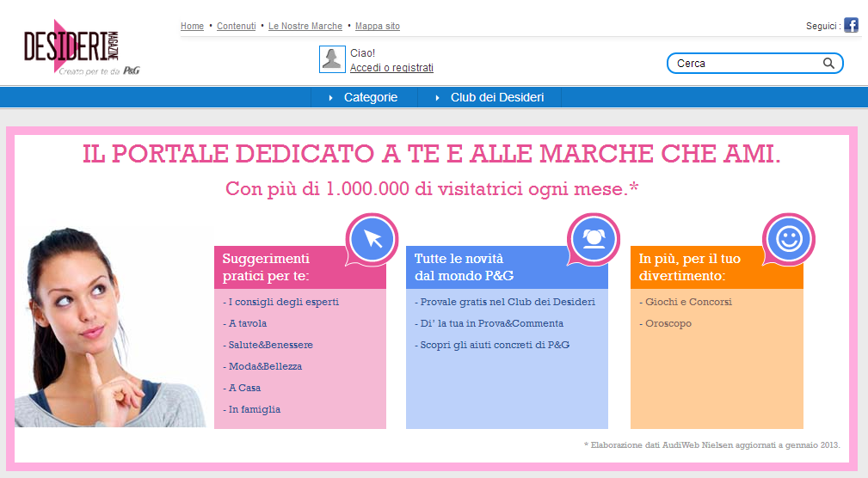The width and height of the screenshot is (868, 478).
Task: Click Accedi o registrati link
Action: click(391, 68)
